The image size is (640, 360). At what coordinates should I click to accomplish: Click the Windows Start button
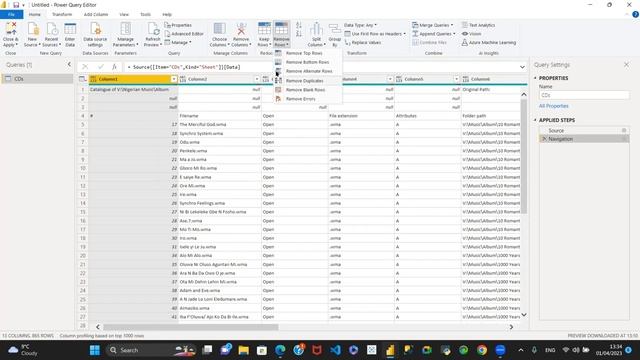pyautogui.click(x=95, y=350)
